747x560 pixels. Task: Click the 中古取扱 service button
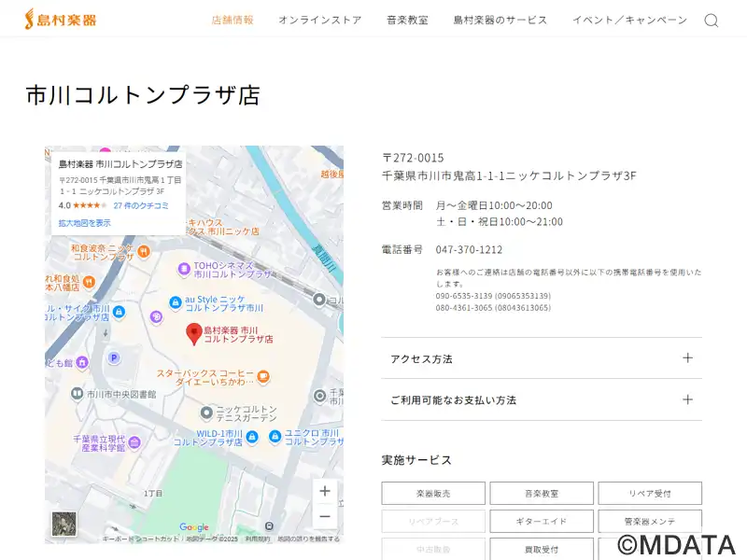pos(433,549)
